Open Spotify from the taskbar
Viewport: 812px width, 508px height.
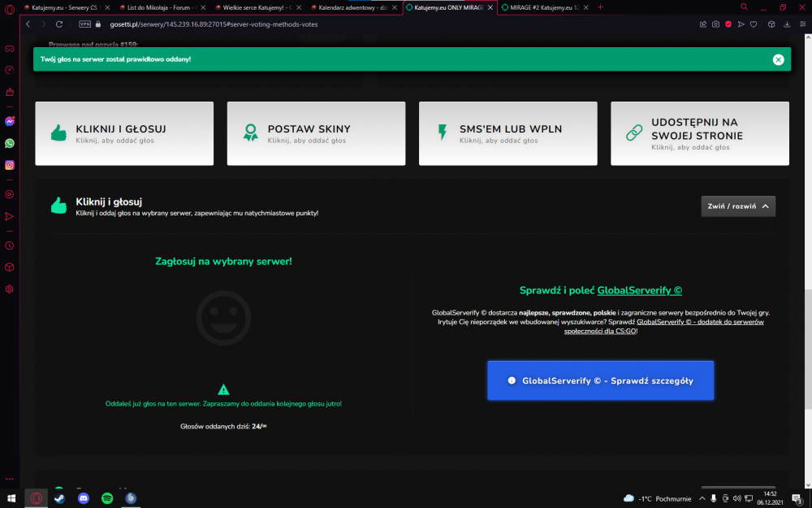point(107,498)
